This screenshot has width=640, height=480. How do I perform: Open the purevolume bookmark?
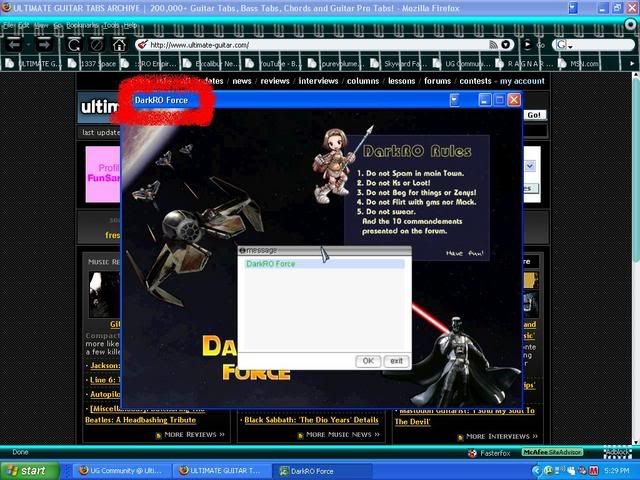click(336, 64)
